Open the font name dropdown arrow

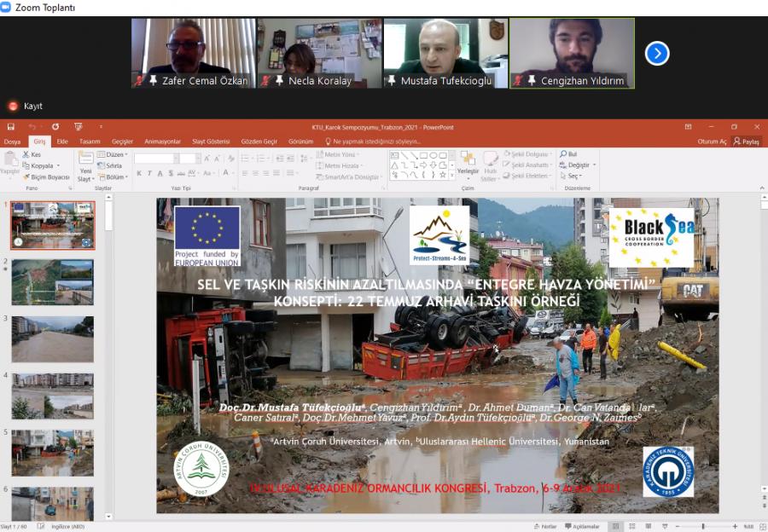click(x=176, y=158)
